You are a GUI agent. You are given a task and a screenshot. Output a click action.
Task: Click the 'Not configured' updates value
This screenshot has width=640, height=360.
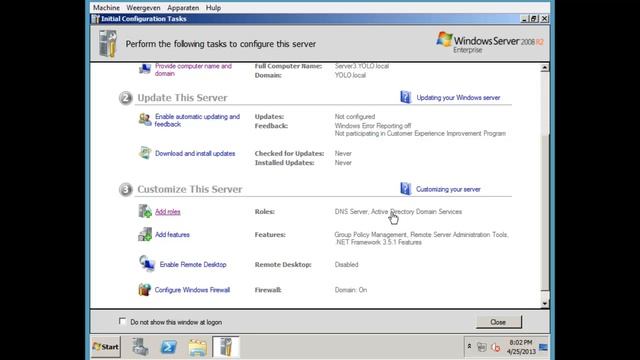[x=355, y=117]
